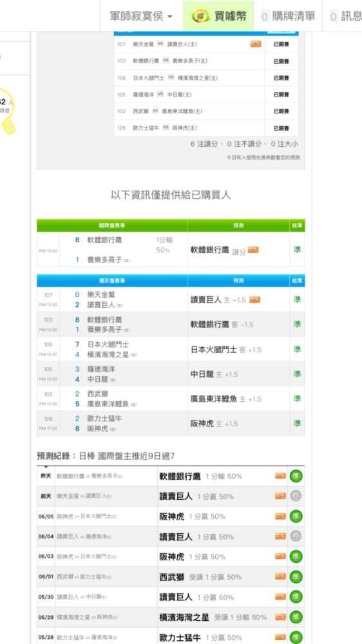The width and height of the screenshot is (362, 644).
Task: Open the 軍師寂寞侯 user dropdown
Action: 141,16
